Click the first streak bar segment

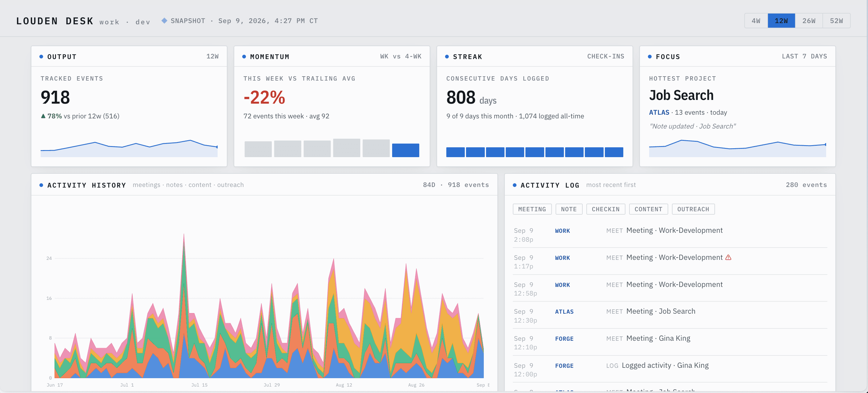point(455,152)
